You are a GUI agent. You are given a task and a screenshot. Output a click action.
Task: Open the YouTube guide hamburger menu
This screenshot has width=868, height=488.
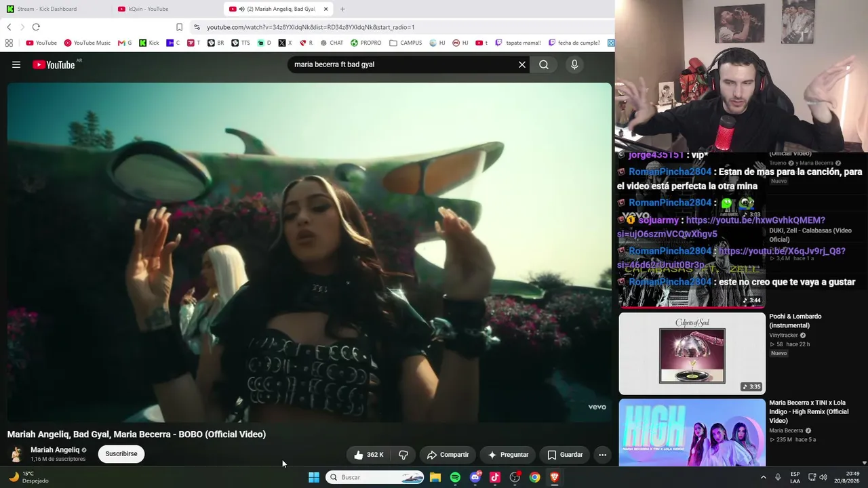pyautogui.click(x=16, y=64)
